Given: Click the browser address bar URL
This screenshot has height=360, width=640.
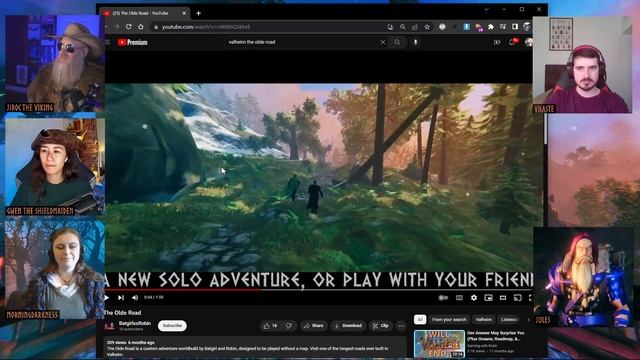Looking at the screenshot, I should click(x=206, y=27).
